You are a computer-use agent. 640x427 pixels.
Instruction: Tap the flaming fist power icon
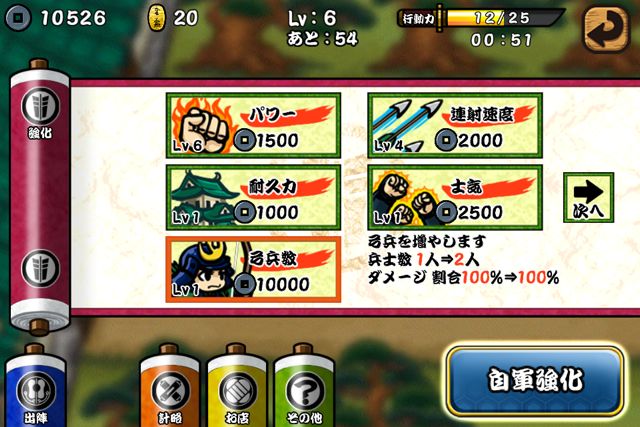[202, 125]
